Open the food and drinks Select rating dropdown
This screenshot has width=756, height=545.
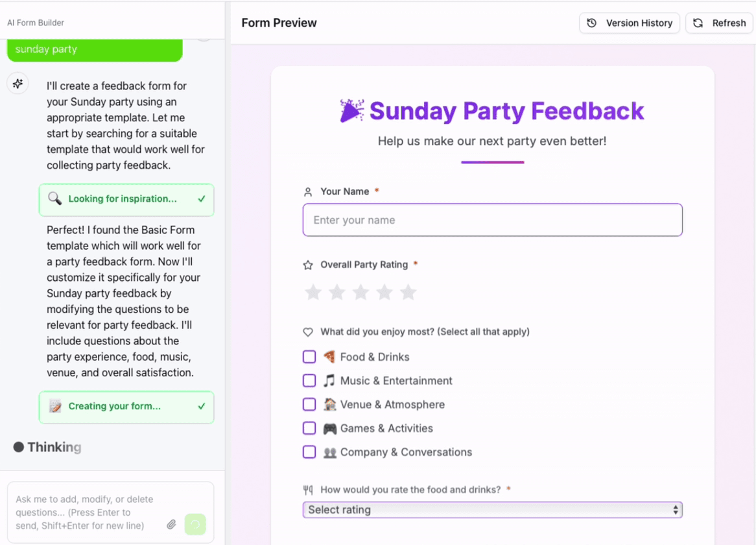pyautogui.click(x=492, y=510)
